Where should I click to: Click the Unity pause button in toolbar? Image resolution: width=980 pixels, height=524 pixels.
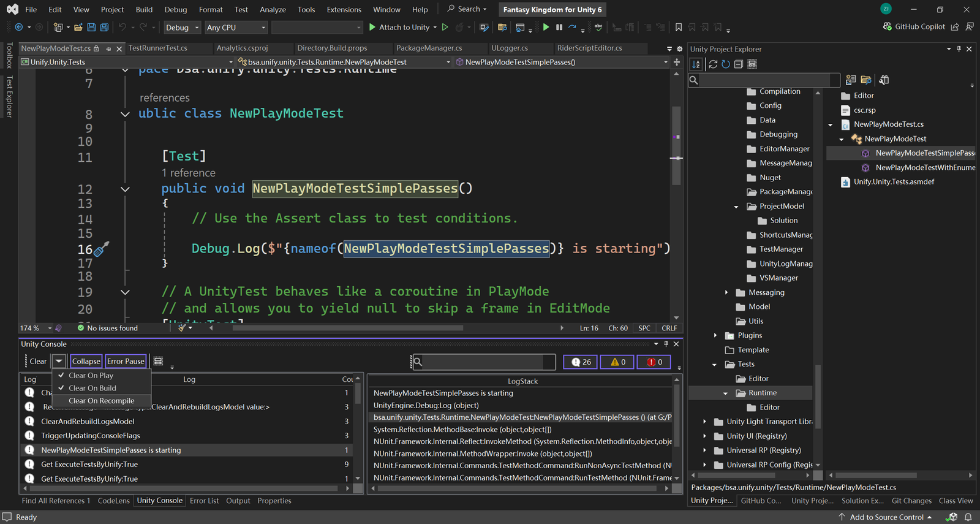559,27
